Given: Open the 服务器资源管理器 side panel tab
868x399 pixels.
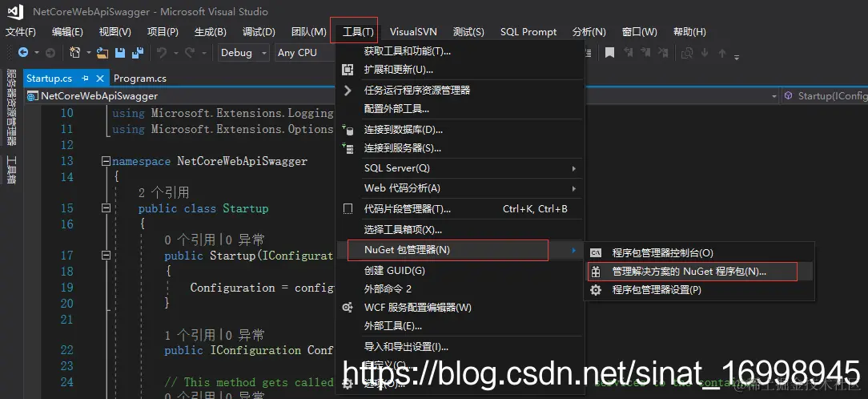Looking at the screenshot, I should tap(11, 107).
